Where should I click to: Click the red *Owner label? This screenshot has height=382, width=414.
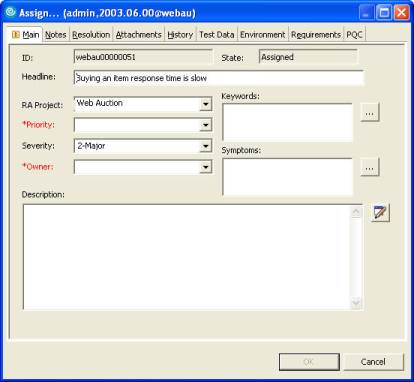(x=38, y=166)
